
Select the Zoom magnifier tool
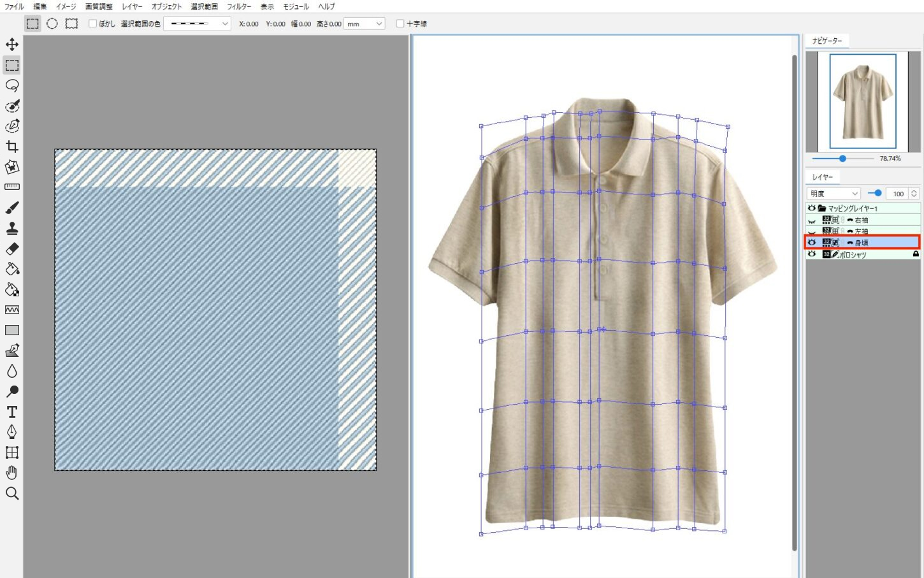click(x=12, y=493)
